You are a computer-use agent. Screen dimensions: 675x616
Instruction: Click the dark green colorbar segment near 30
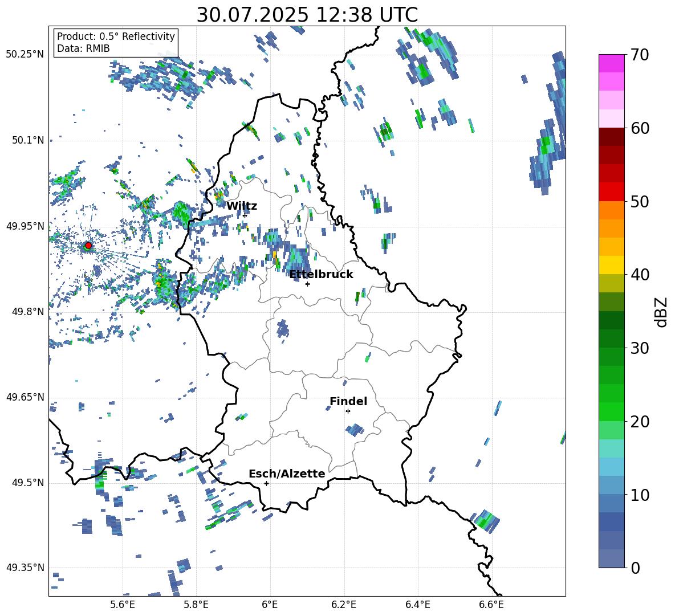(x=612, y=338)
